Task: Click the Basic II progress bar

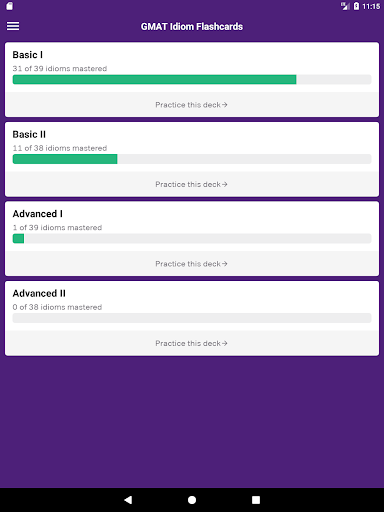Action: pos(192,159)
